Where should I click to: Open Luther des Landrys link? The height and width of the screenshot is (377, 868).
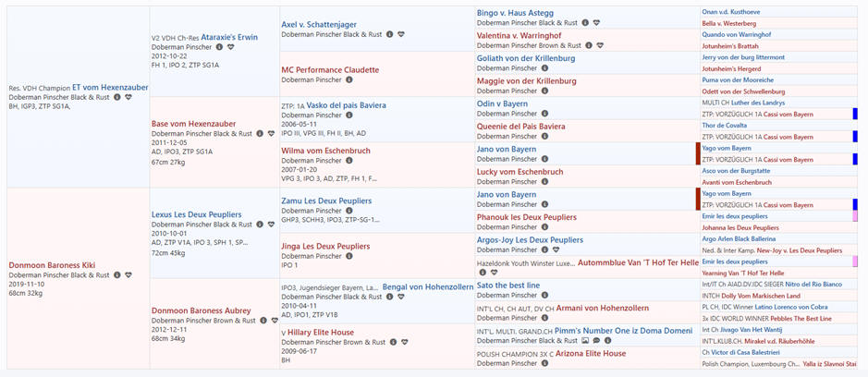[758, 103]
